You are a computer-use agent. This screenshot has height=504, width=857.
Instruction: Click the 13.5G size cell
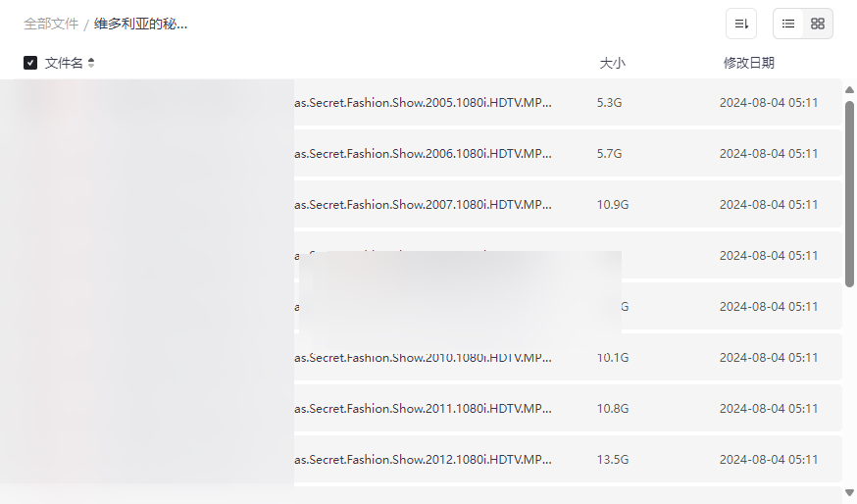click(611, 459)
